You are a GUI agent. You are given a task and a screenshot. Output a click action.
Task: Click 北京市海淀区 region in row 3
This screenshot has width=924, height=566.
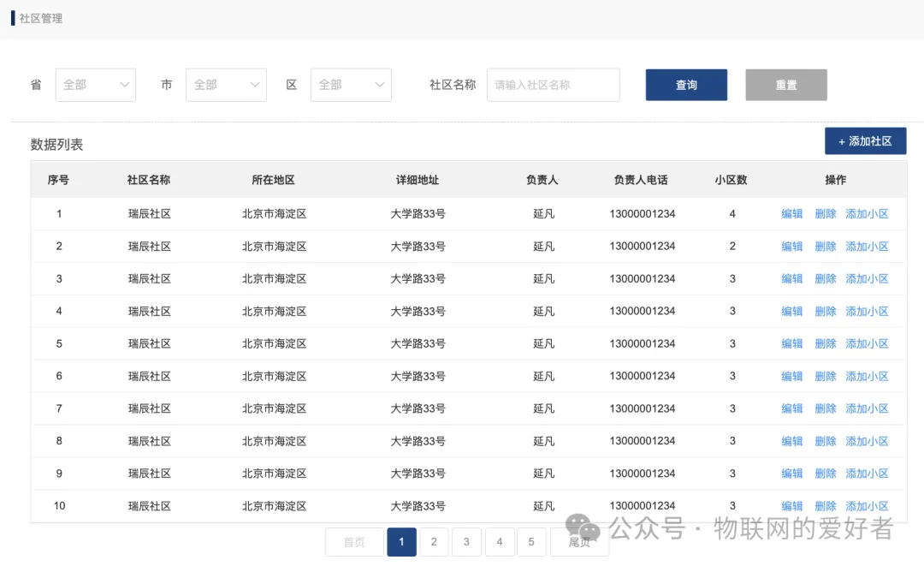click(x=274, y=279)
